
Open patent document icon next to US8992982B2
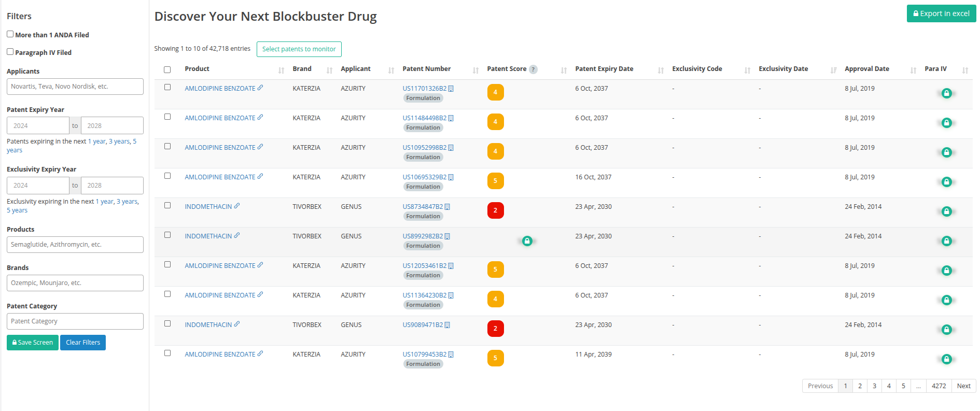[447, 236]
